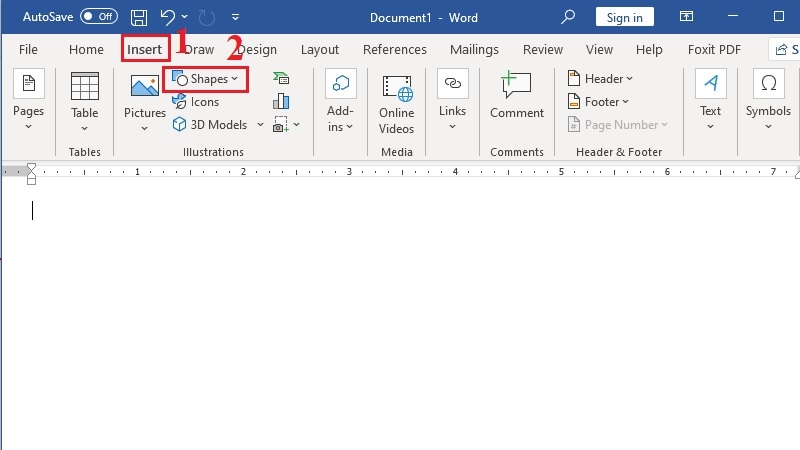Go to the Mailings tab

point(474,49)
